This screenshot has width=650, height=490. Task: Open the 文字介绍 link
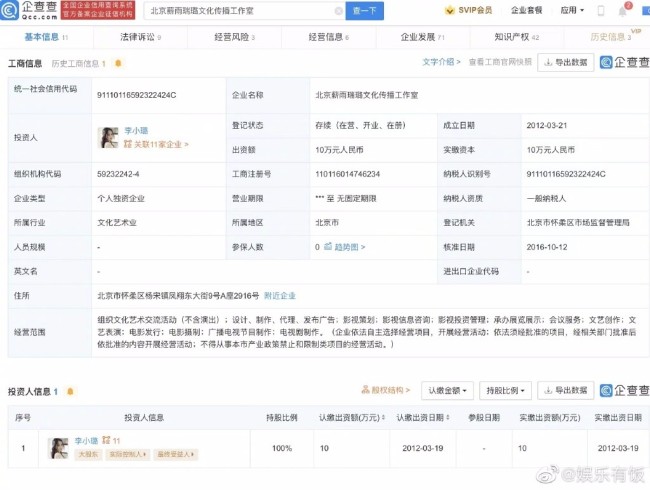click(x=441, y=62)
